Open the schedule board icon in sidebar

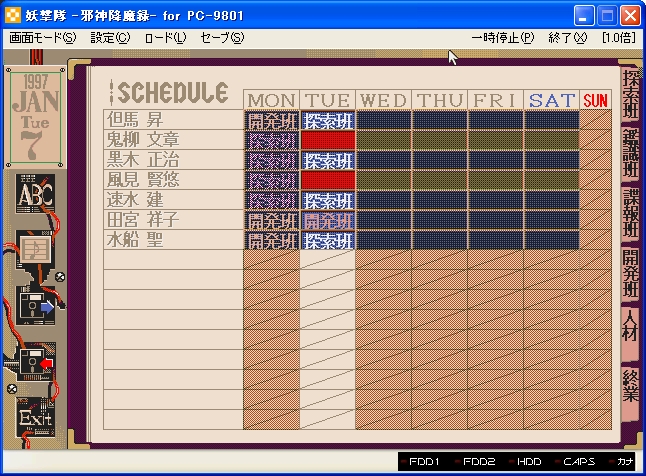(35, 247)
